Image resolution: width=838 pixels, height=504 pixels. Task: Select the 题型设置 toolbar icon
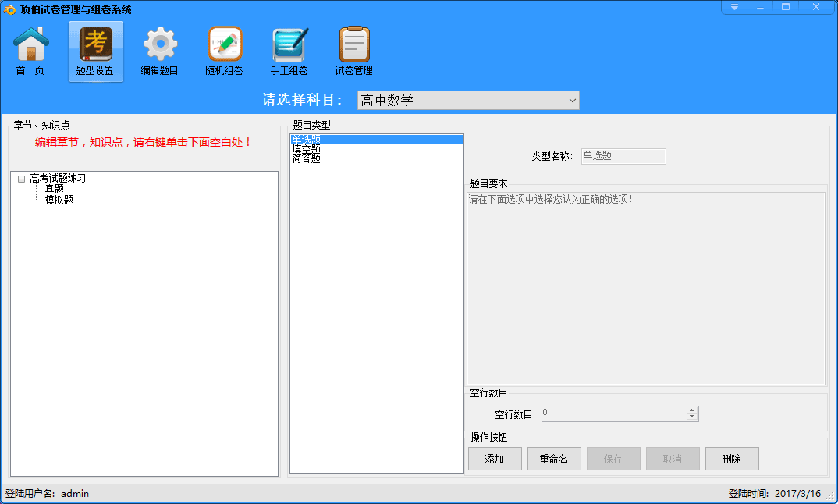96,51
